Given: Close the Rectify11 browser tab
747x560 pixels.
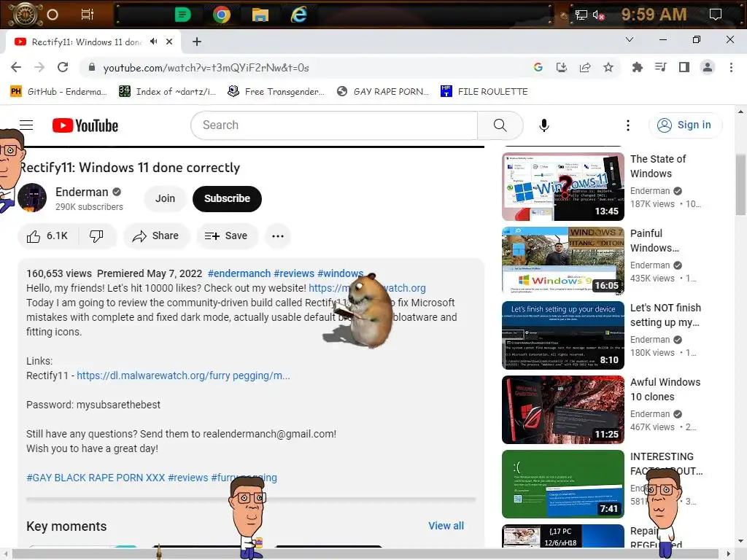Looking at the screenshot, I should (169, 42).
